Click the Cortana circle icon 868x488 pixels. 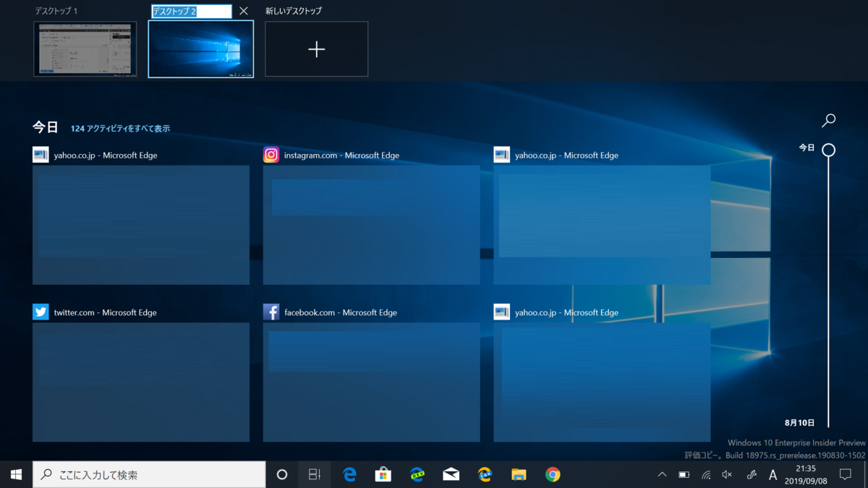click(282, 475)
